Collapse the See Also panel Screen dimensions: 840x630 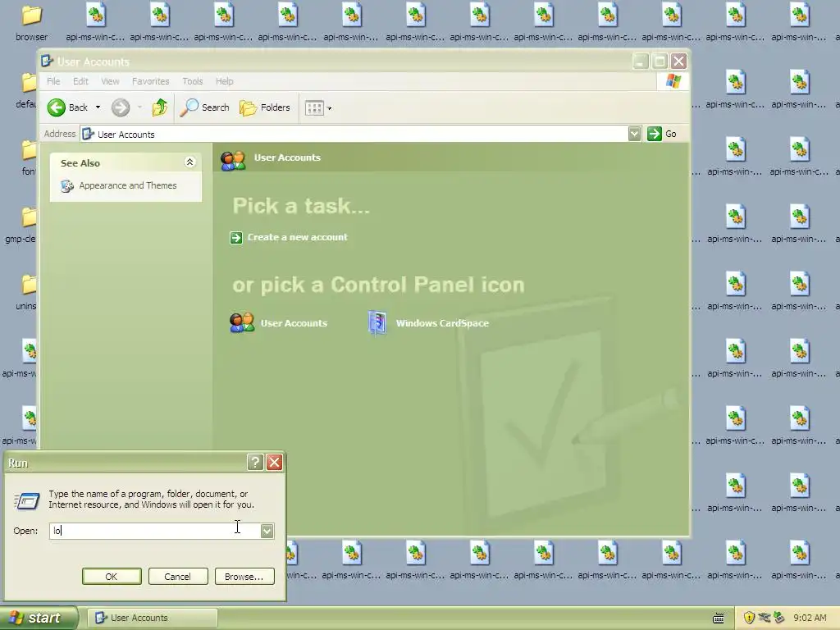(189, 162)
